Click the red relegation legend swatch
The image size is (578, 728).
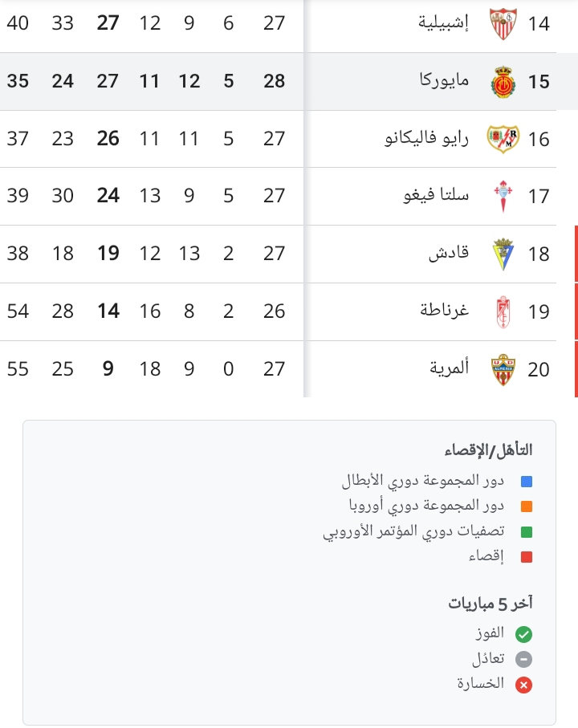527,557
